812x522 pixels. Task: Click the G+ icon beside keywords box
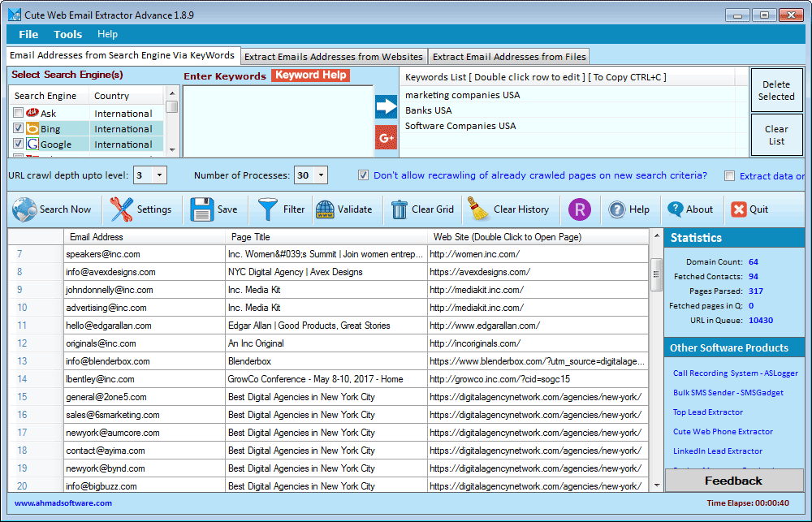tap(385, 136)
